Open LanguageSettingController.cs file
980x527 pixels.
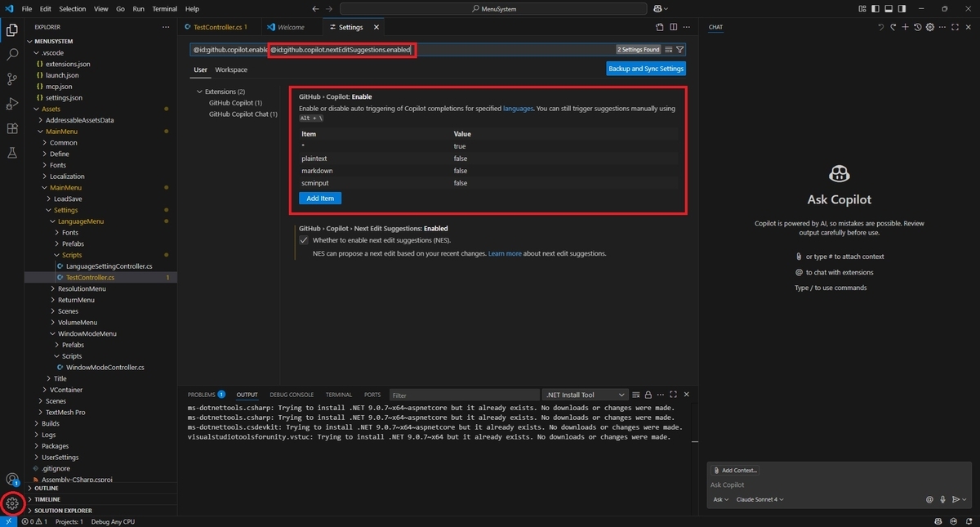(109, 266)
